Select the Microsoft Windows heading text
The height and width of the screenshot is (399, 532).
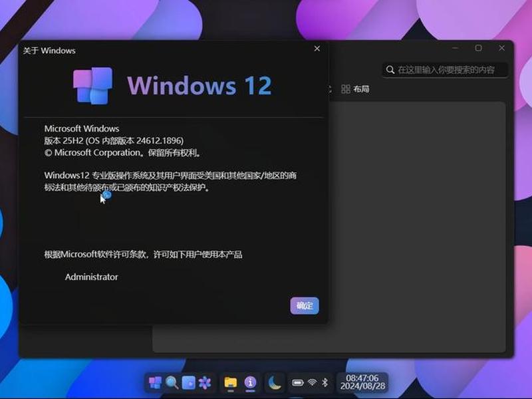click(82, 128)
